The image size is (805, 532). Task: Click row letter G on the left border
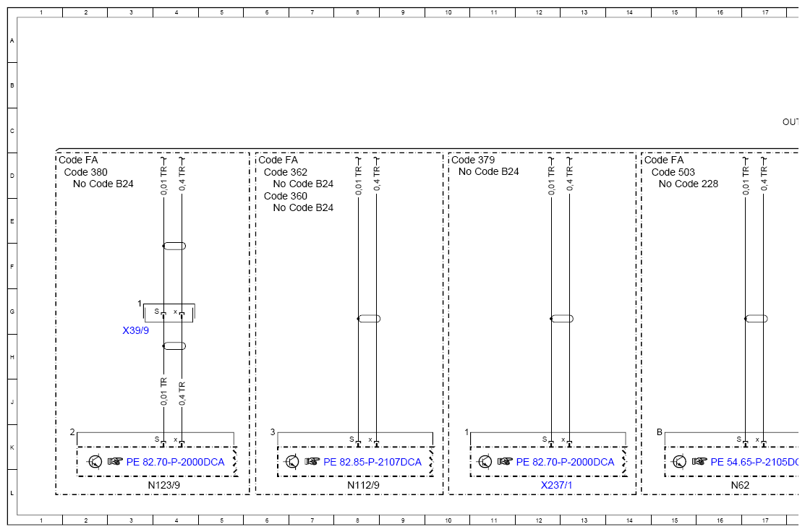tap(12, 312)
